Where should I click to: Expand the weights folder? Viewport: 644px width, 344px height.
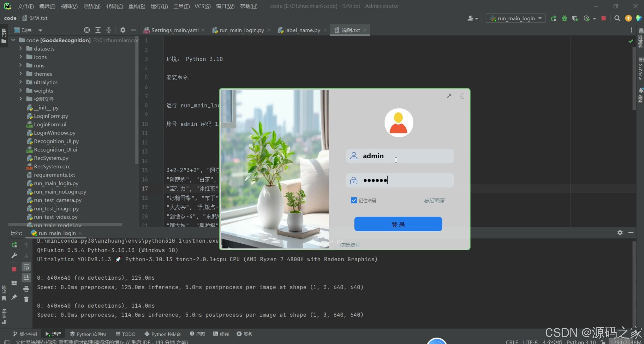tap(20, 90)
